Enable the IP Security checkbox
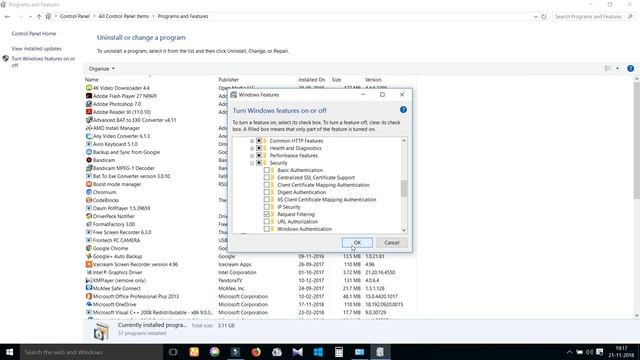Image resolution: width=640 pixels, height=360 pixels. pyautogui.click(x=267, y=207)
